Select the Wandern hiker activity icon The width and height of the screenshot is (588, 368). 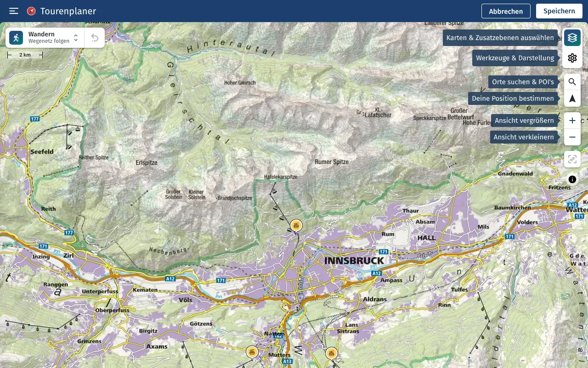[16, 37]
